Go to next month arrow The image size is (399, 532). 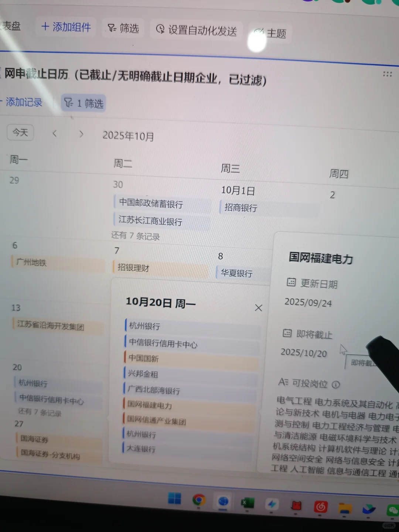pos(81,134)
